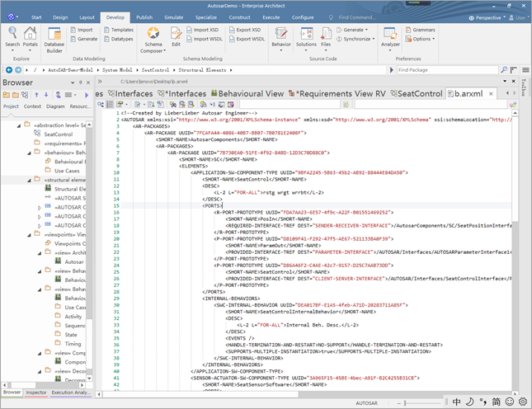
Task: Launch the Database Builder
Action: (54, 40)
